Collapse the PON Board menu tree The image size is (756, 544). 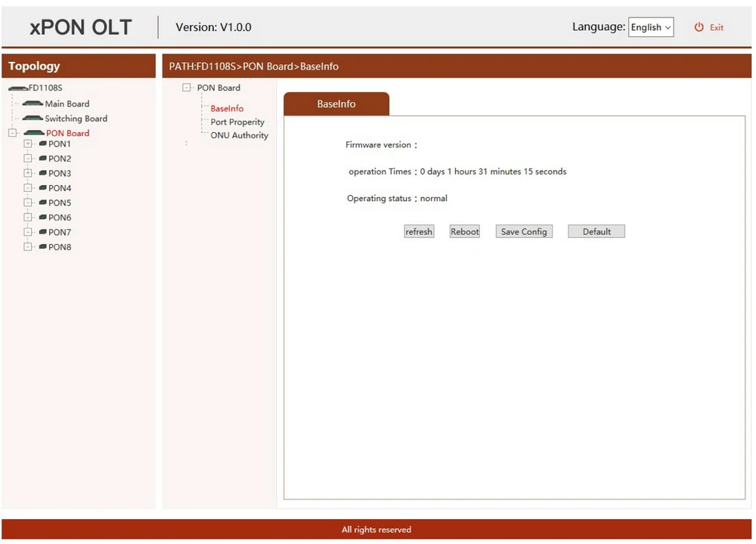[x=187, y=88]
